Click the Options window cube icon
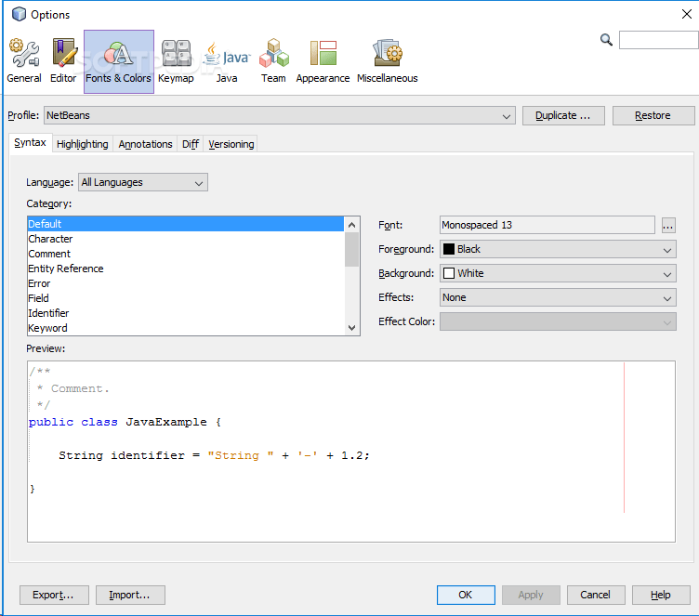Screen dimensions: 699x616 point(19,14)
